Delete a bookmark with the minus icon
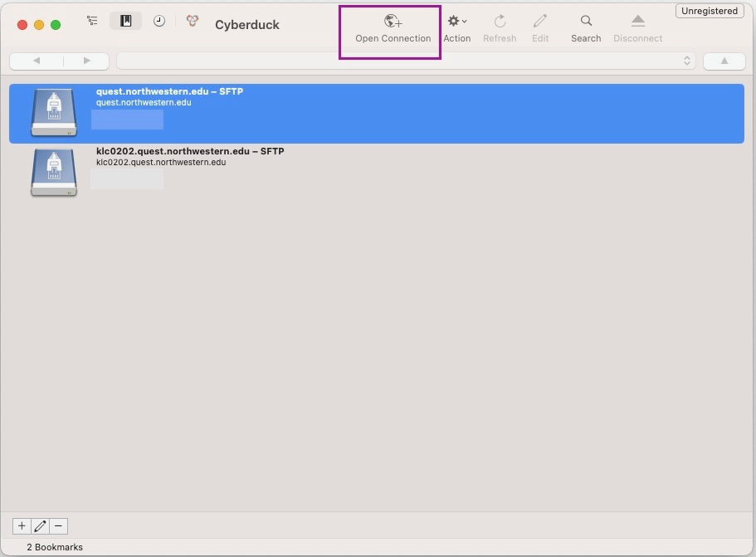Image resolution: width=756 pixels, height=557 pixels. coord(57,525)
